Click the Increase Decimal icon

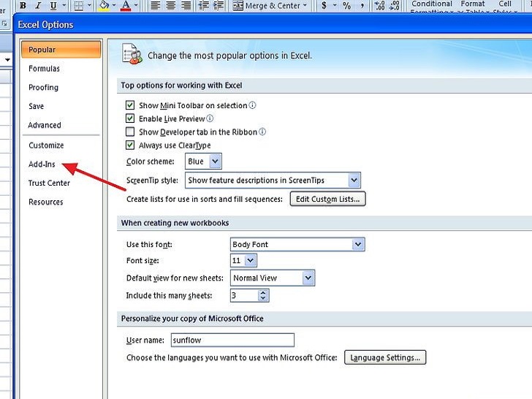[x=379, y=5]
